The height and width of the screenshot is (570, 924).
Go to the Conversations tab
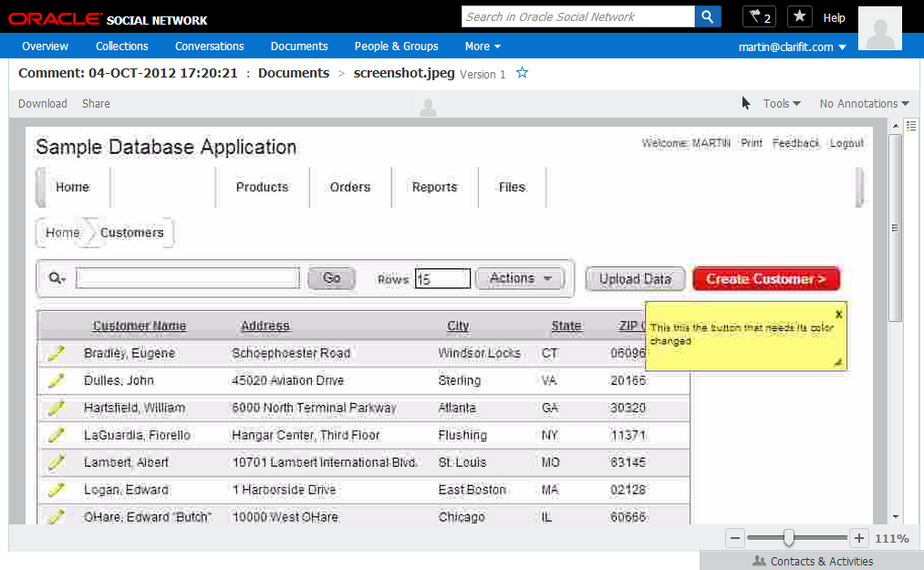click(210, 47)
